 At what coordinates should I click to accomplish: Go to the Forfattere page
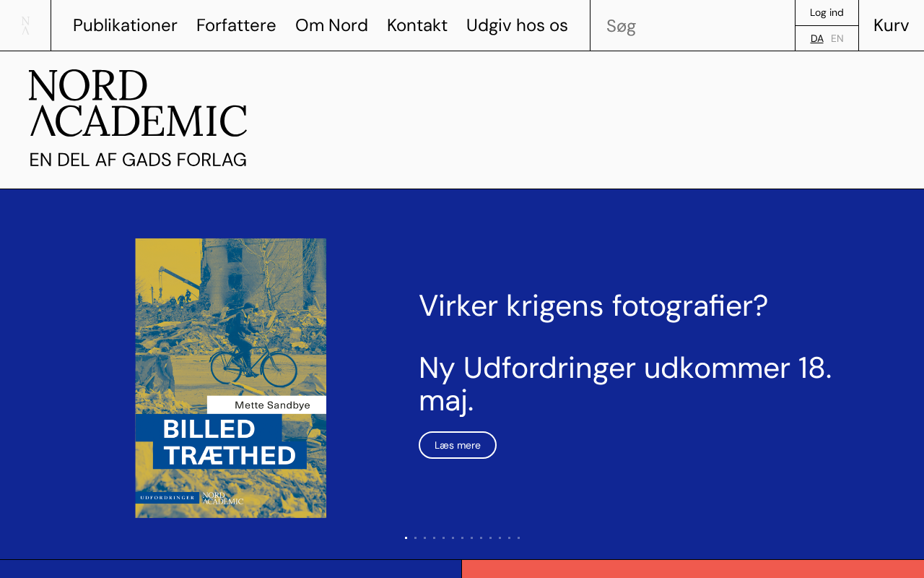(236, 25)
